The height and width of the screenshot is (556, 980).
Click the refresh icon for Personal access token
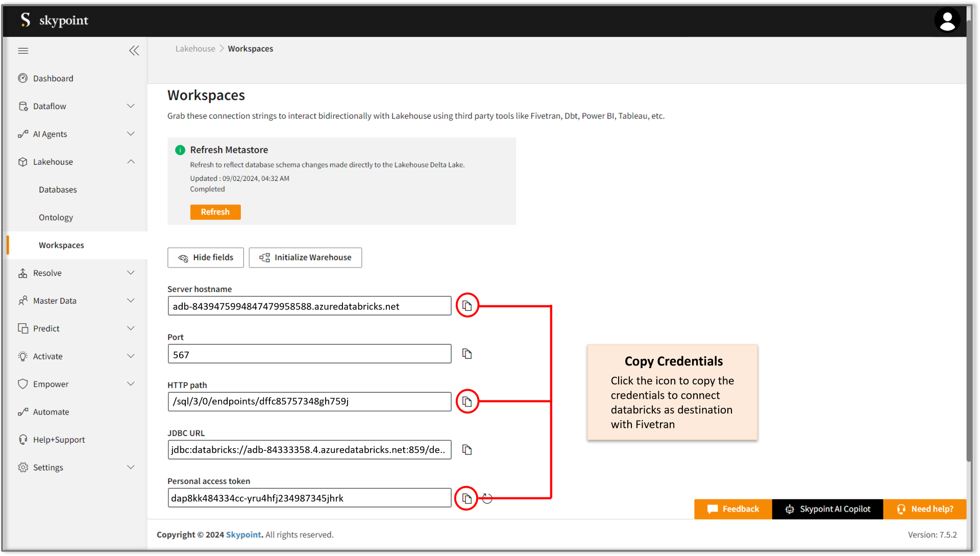[x=486, y=498]
